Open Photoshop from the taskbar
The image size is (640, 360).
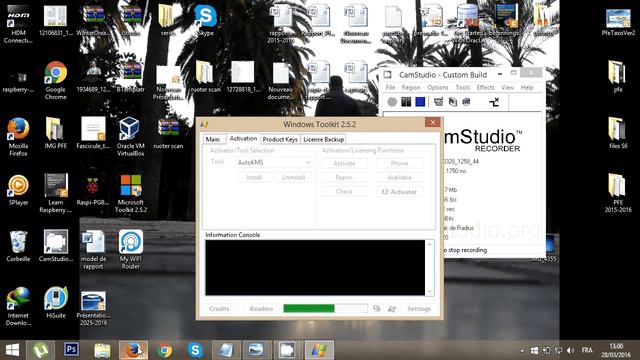click(x=71, y=350)
